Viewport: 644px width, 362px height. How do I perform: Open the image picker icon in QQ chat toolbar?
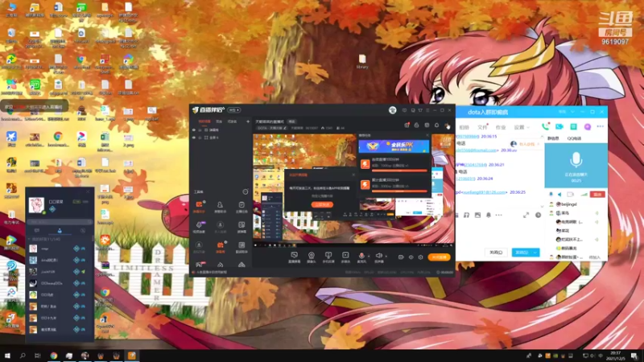(x=477, y=215)
